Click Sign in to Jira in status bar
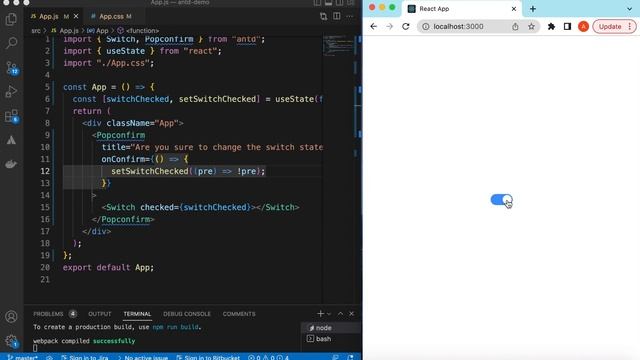The width and height of the screenshot is (640, 360). pos(84,357)
